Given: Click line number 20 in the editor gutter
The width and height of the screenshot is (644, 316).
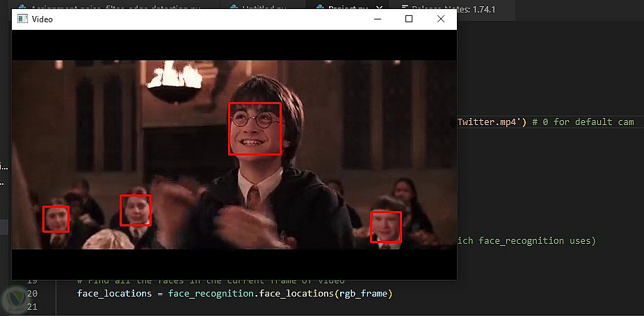Looking at the screenshot, I should 31,293.
